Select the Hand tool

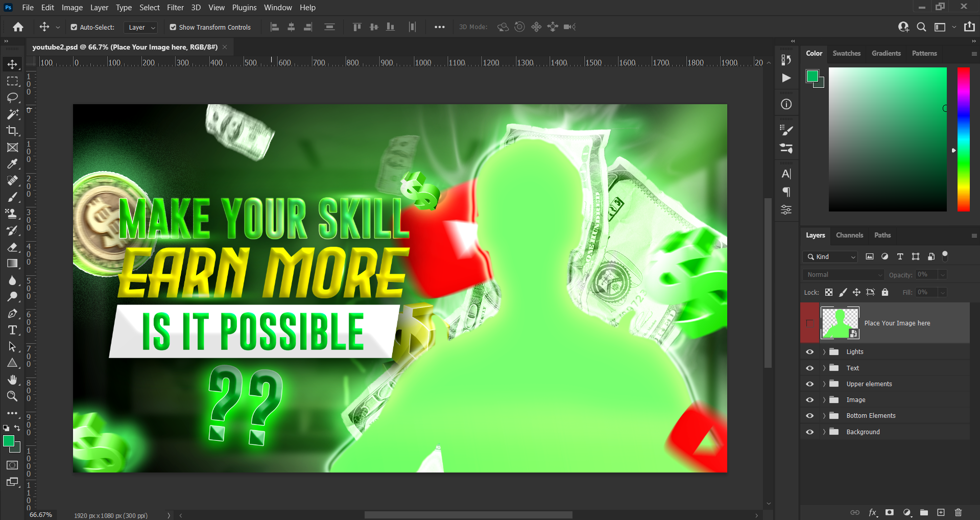12,380
